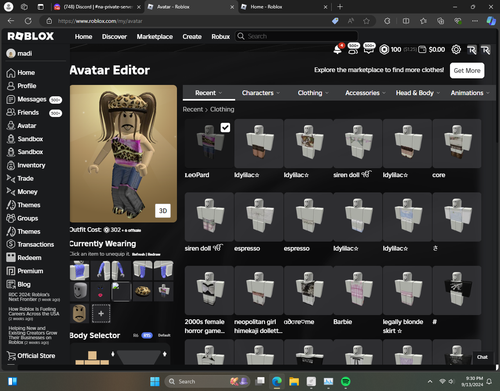
Task: Click the Get More button
Action: (467, 71)
